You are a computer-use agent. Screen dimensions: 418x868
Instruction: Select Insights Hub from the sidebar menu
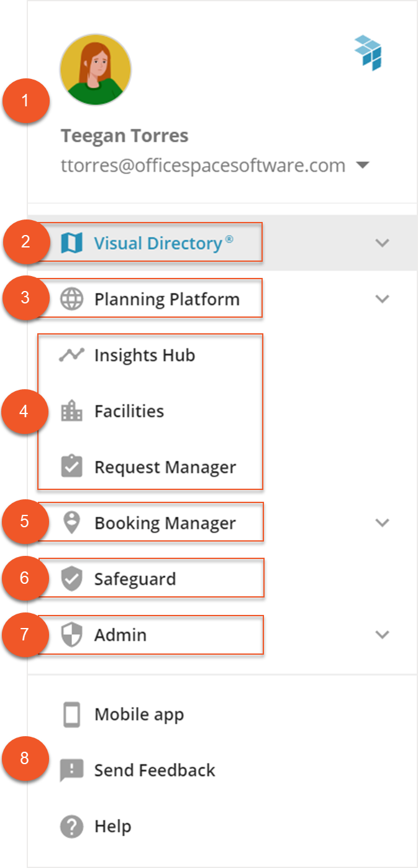tap(144, 354)
